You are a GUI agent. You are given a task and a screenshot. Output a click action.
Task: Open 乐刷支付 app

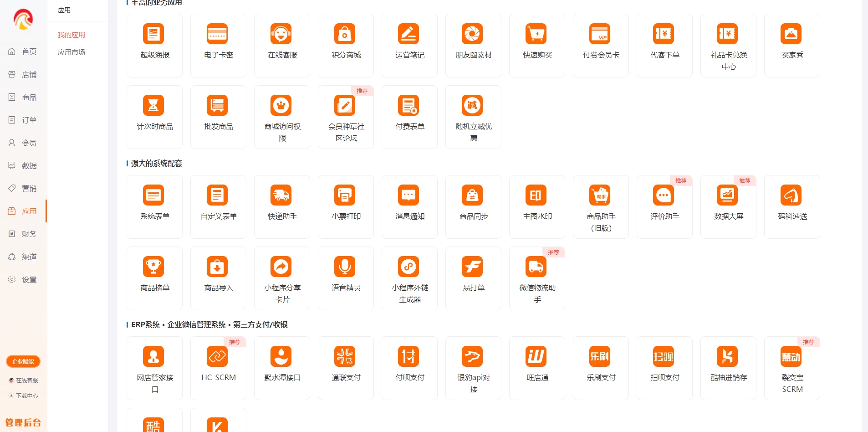tap(601, 368)
